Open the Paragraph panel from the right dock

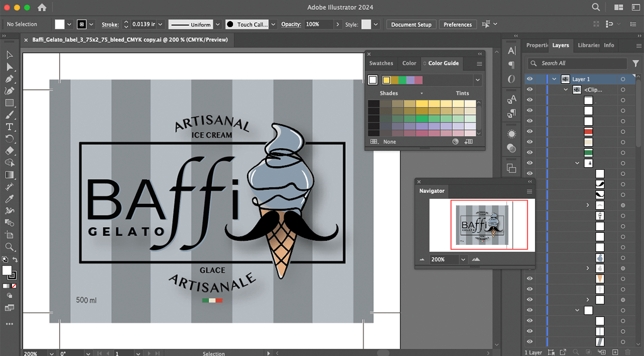pyautogui.click(x=512, y=65)
